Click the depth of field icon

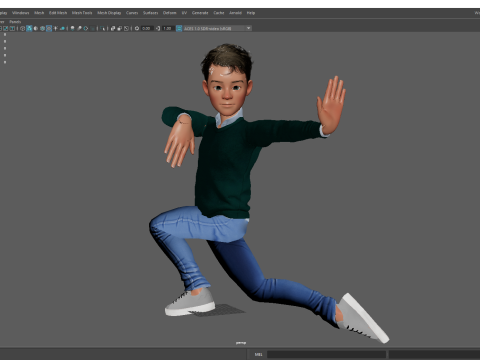(x=92, y=28)
